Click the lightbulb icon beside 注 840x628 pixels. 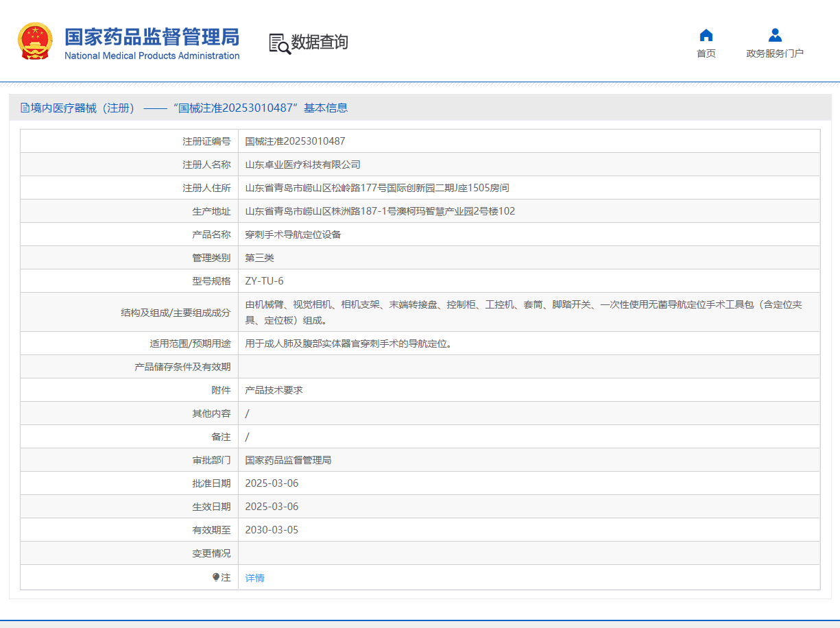pos(216,577)
